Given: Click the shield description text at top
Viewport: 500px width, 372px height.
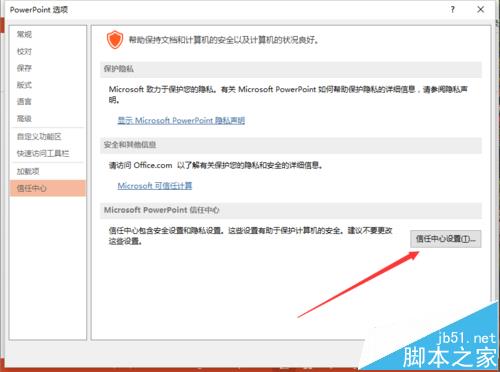Looking at the screenshot, I should click(x=224, y=40).
